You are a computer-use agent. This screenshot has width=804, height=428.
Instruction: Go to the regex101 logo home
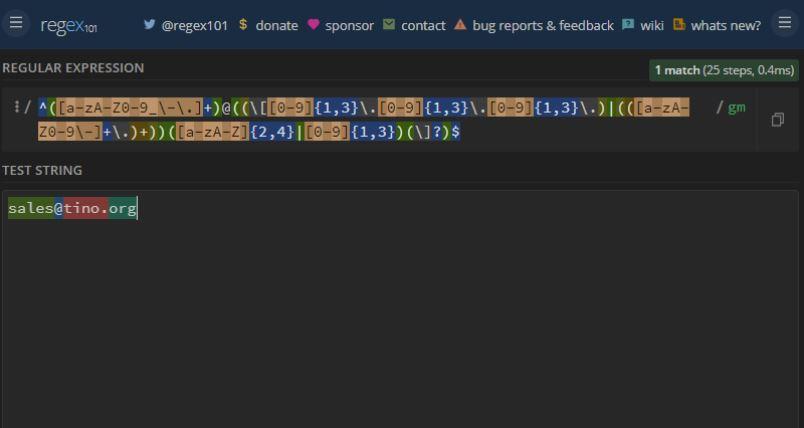pos(69,25)
